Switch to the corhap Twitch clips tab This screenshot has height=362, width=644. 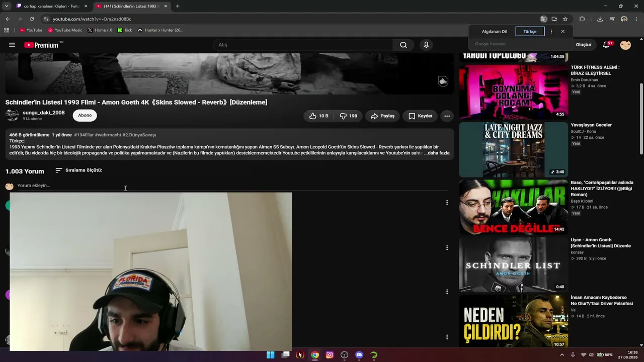click(x=51, y=6)
